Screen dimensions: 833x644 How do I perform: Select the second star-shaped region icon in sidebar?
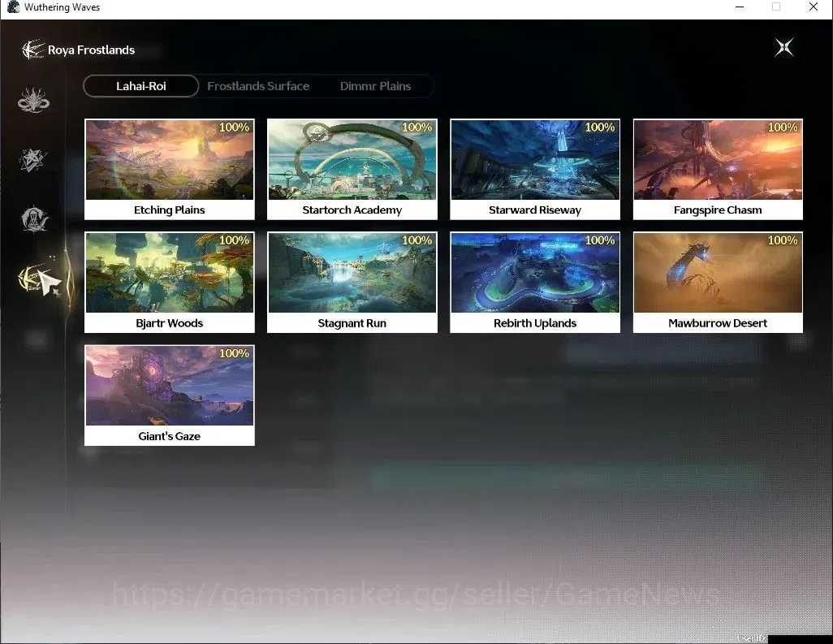click(x=33, y=160)
